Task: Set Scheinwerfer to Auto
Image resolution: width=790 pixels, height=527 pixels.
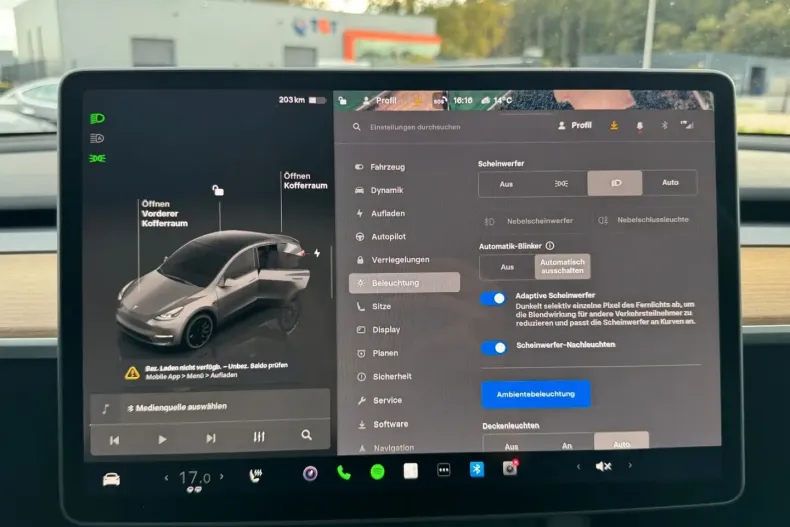Action: click(x=670, y=182)
